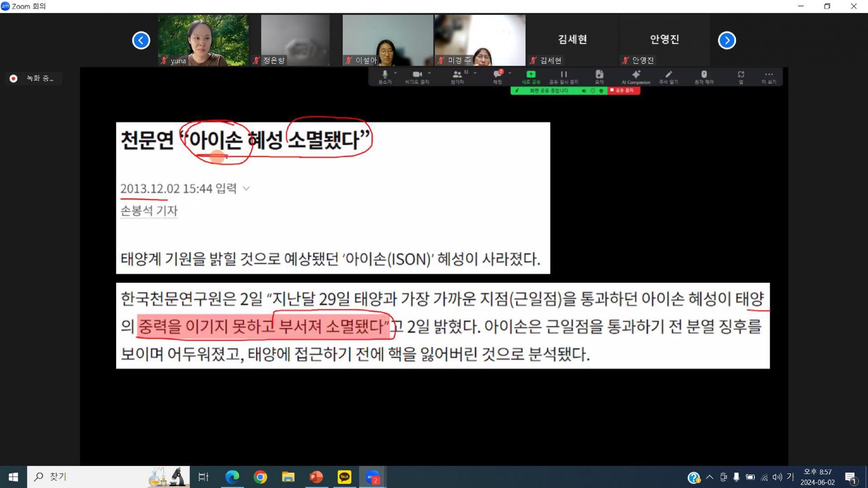Select yuna's video thumbnail
Screen dimensions: 868x488
pos(203,40)
